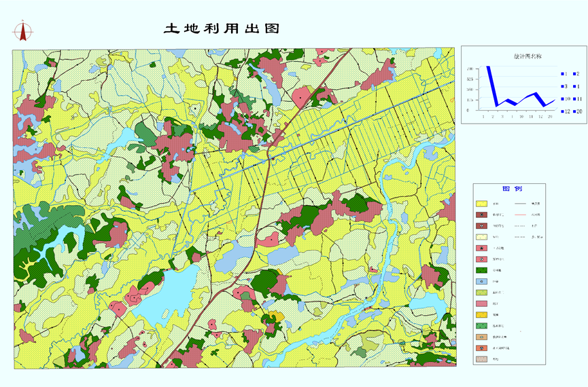Click the second dark red legend swatch
The width and height of the screenshot is (588, 387).
pyautogui.click(x=481, y=225)
